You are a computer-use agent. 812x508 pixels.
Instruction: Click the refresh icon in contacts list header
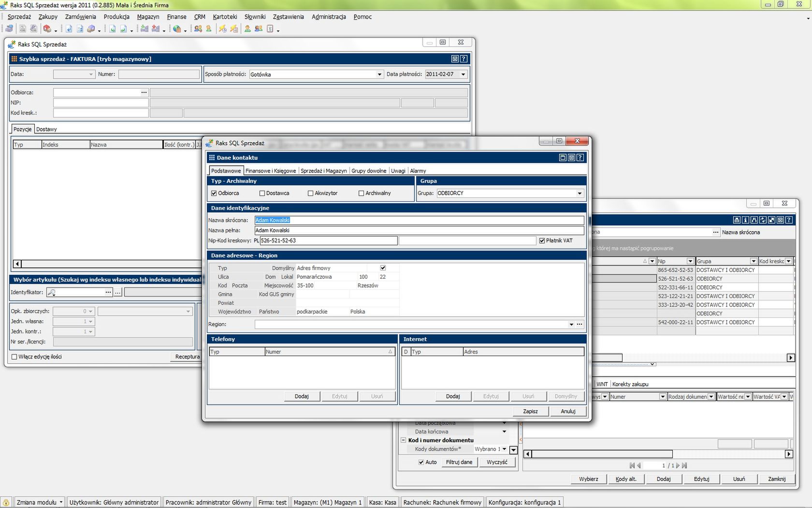(763, 220)
